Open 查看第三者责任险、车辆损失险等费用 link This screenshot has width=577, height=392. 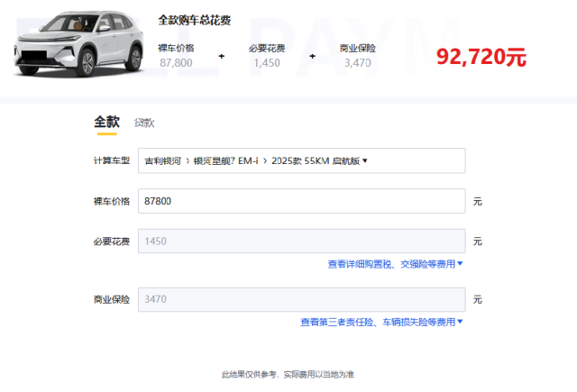(x=378, y=322)
